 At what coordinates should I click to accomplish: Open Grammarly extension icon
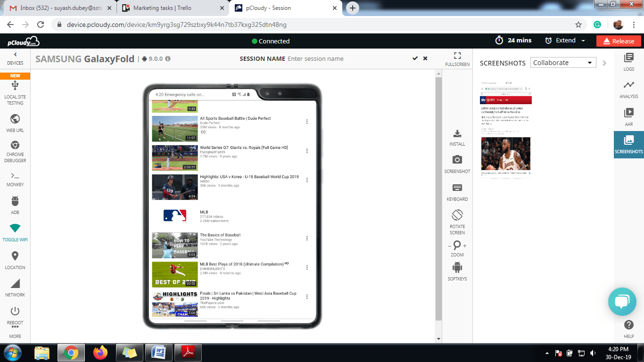tap(597, 25)
